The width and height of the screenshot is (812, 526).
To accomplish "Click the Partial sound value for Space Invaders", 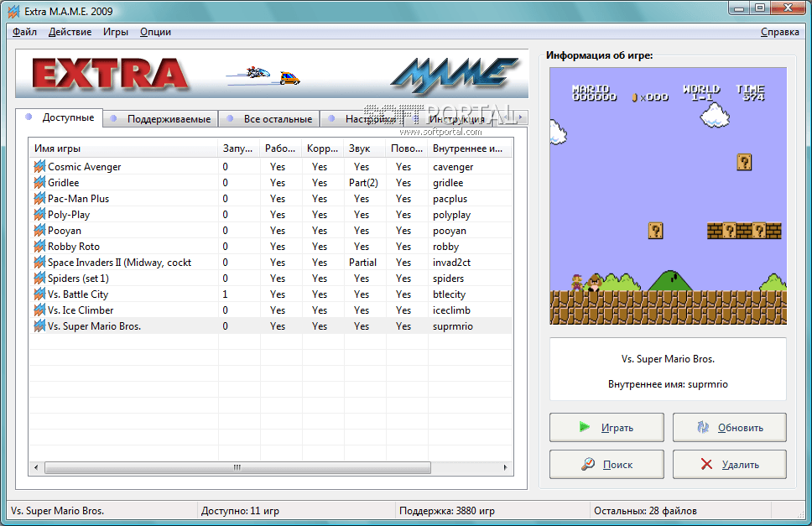I will [x=362, y=263].
